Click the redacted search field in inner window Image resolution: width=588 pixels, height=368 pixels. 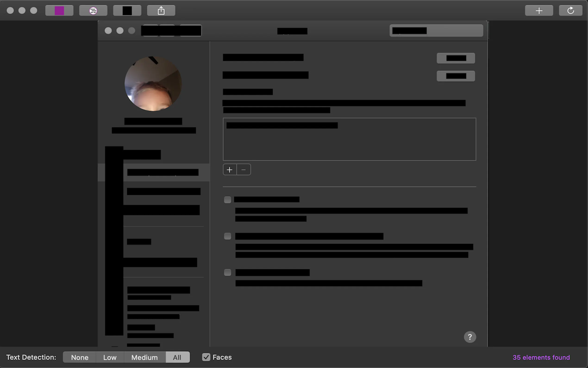pyautogui.click(x=436, y=31)
